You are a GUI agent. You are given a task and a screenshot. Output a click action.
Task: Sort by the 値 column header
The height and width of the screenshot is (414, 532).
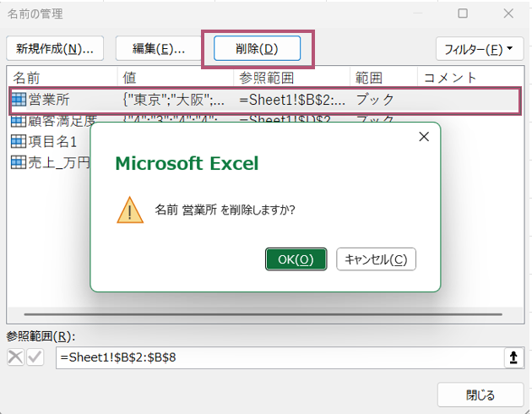tap(176, 78)
